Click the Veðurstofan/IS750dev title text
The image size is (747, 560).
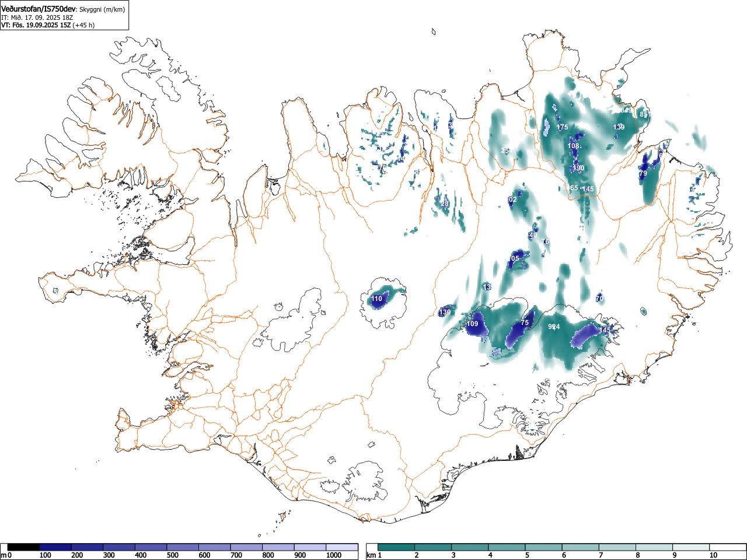tap(39, 9)
